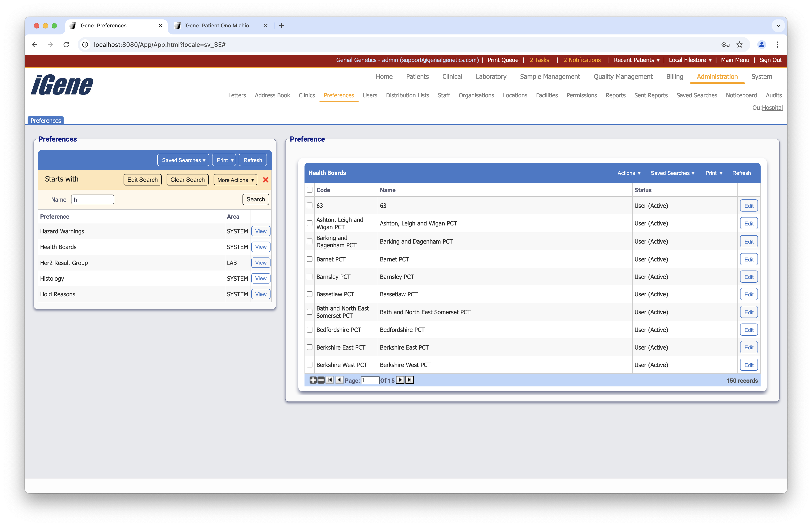Expand More Actions dropdown
This screenshot has height=526, width=812.
point(235,180)
